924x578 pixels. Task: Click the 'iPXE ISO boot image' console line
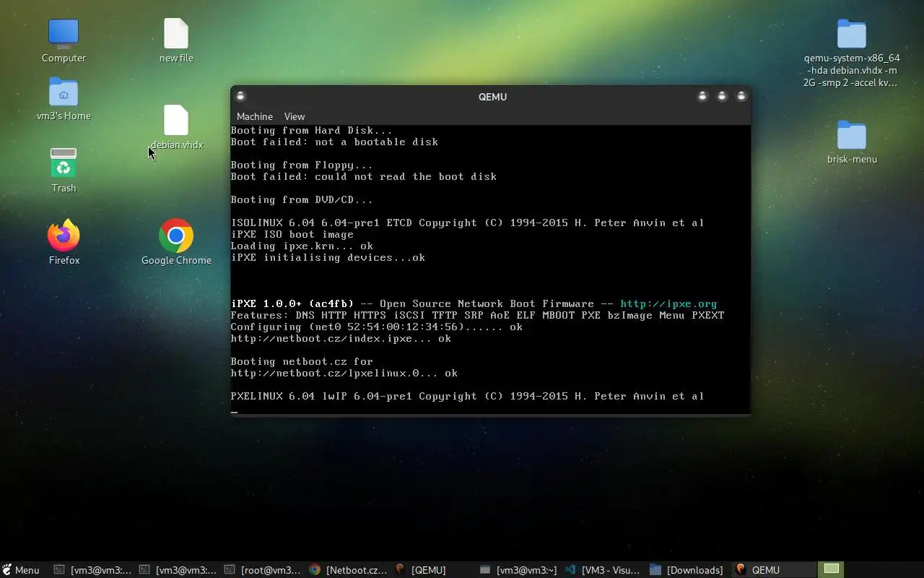(292, 234)
